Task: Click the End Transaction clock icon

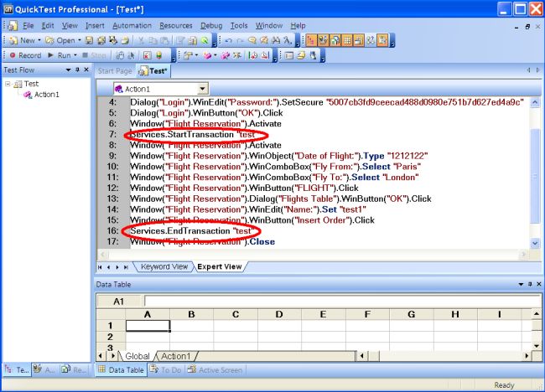Action: [265, 55]
